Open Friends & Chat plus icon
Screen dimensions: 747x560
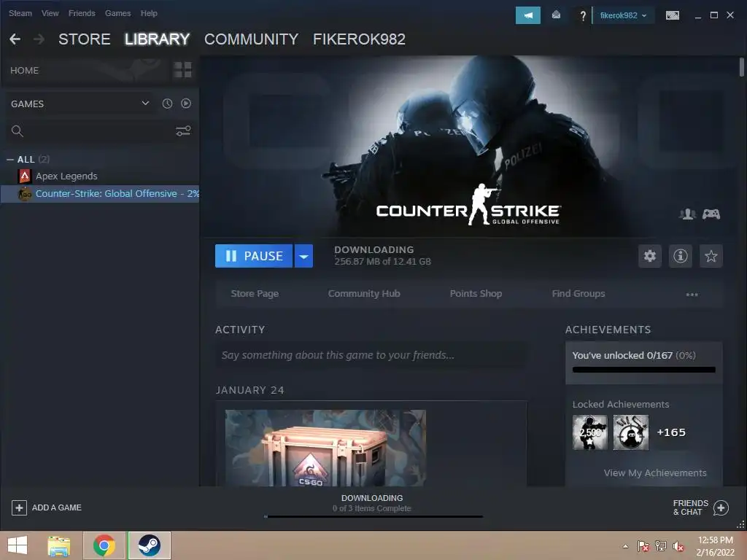pos(721,507)
